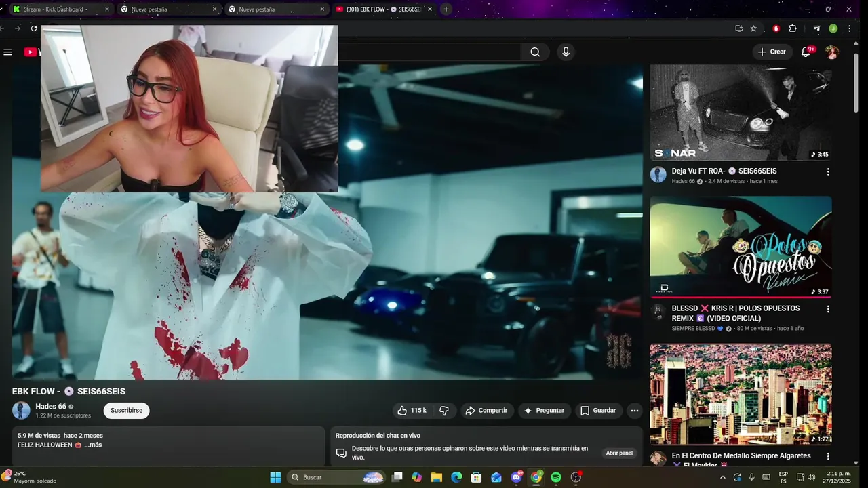868x488 pixels.
Task: Open YouTube account avatar menu
Action: coord(832,52)
